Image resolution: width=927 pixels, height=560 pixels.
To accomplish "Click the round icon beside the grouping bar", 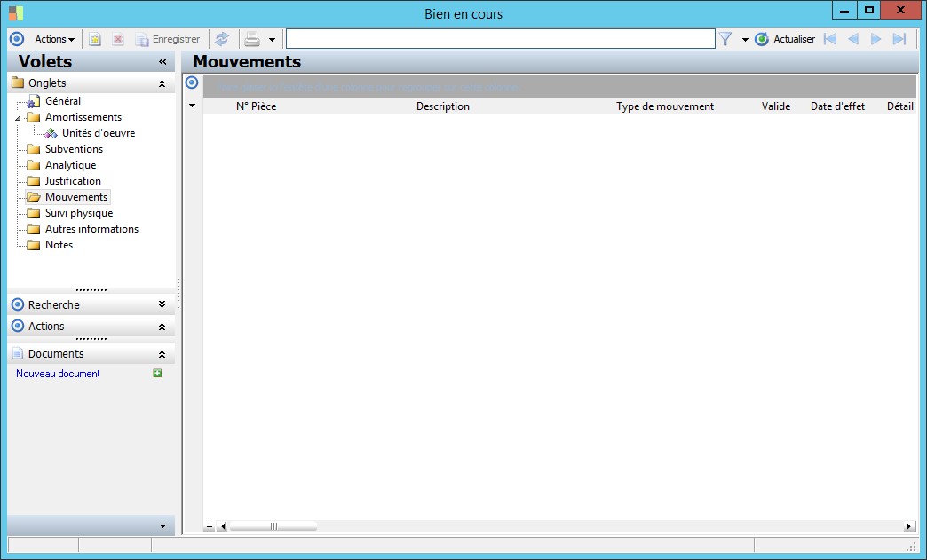I will point(192,83).
